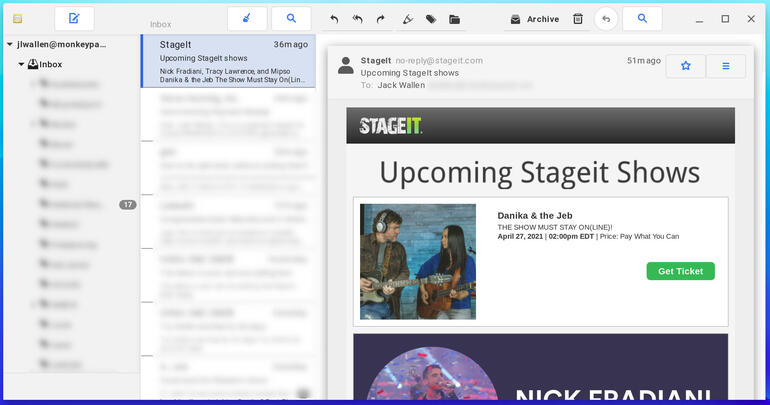Image resolution: width=770 pixels, height=405 pixels.
Task: Click the yellow app icon in top-left corner
Action: [18, 19]
